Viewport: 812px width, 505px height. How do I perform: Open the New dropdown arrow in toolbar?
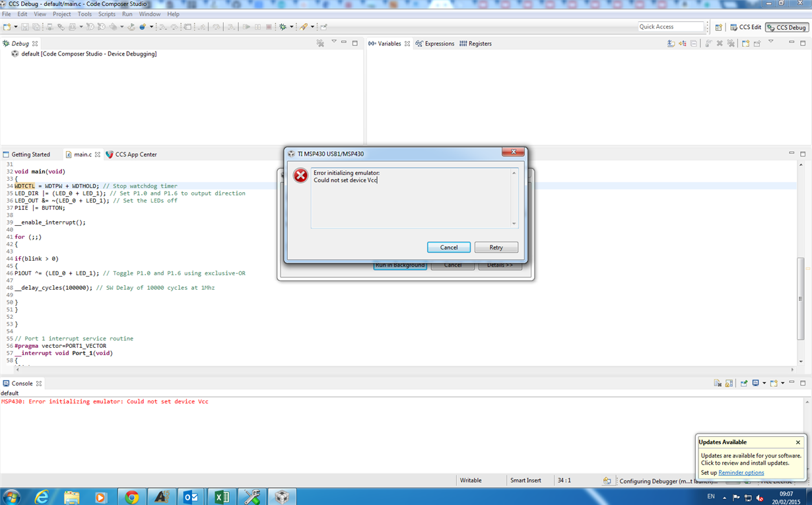(15, 27)
